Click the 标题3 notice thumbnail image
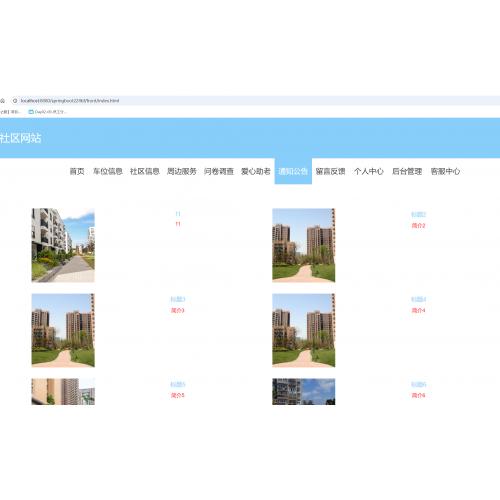The image size is (500, 500). (63, 330)
